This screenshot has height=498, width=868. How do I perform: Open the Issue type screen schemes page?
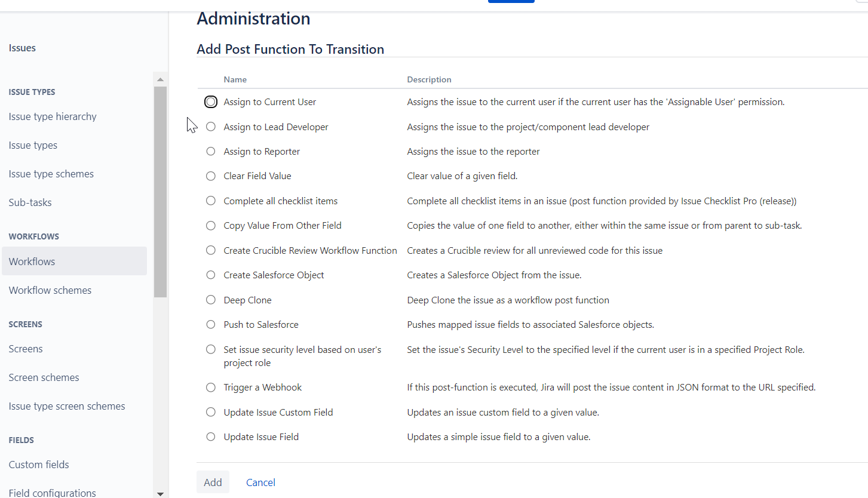click(66, 405)
